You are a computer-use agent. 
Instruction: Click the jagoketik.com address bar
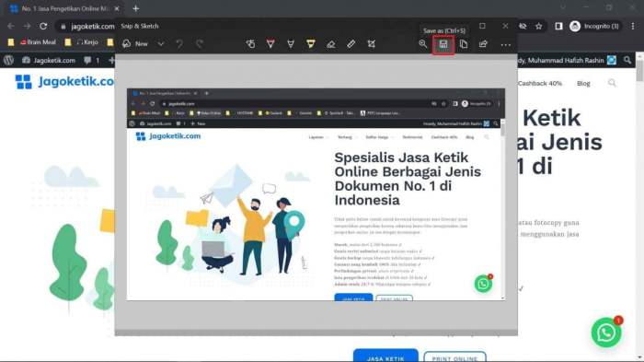[92, 27]
